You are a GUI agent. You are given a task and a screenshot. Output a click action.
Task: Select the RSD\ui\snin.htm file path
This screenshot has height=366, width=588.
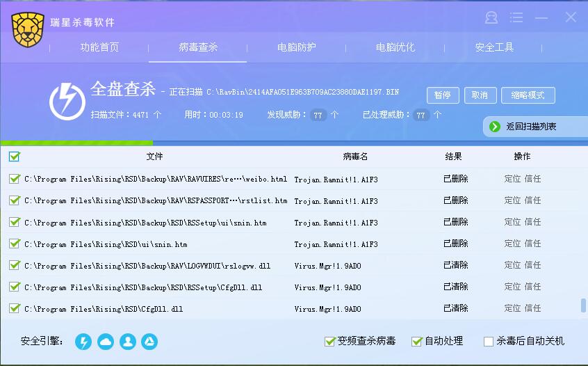coord(106,244)
